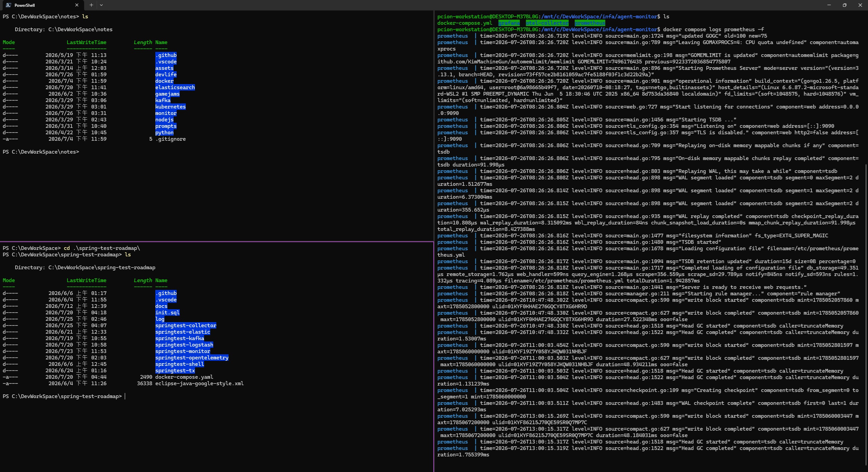Viewport: 868px width, 472px height.
Task: Click the docs folder name
Action: pyautogui.click(x=161, y=306)
